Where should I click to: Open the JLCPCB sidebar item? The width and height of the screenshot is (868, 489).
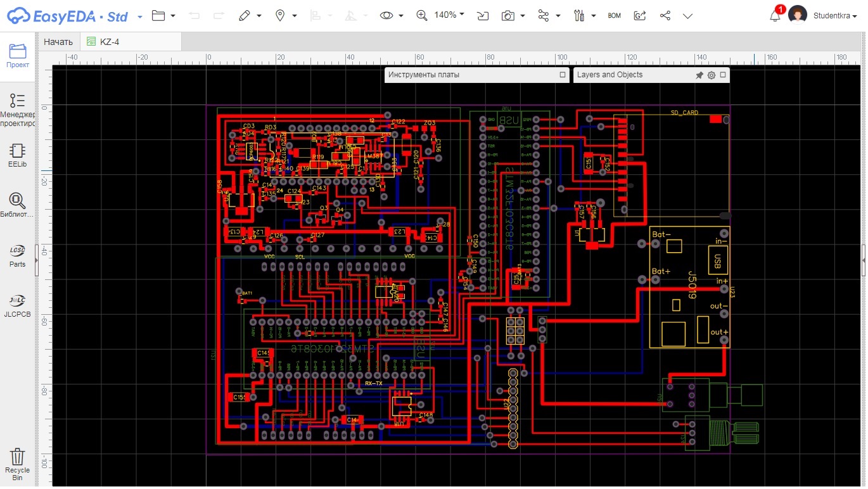point(18,304)
